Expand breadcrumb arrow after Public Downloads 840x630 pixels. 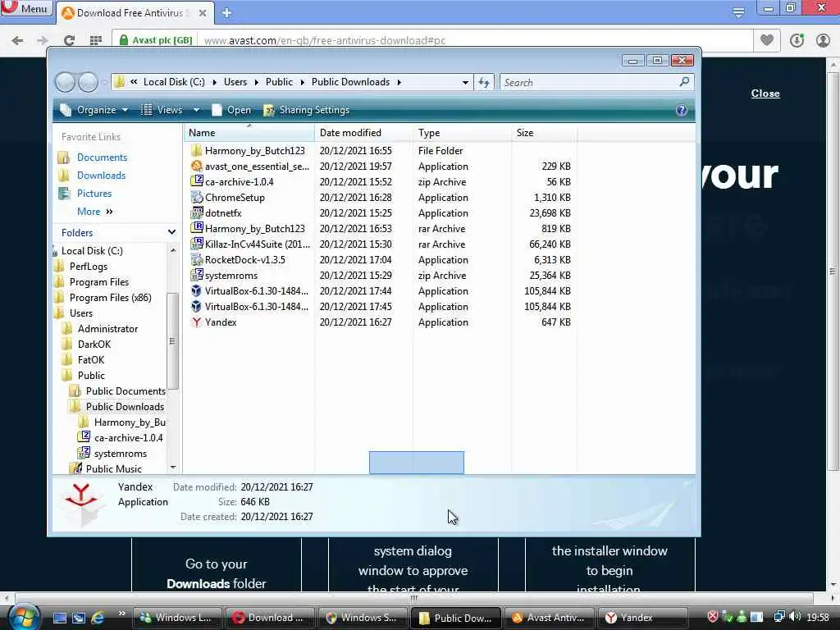(x=399, y=82)
